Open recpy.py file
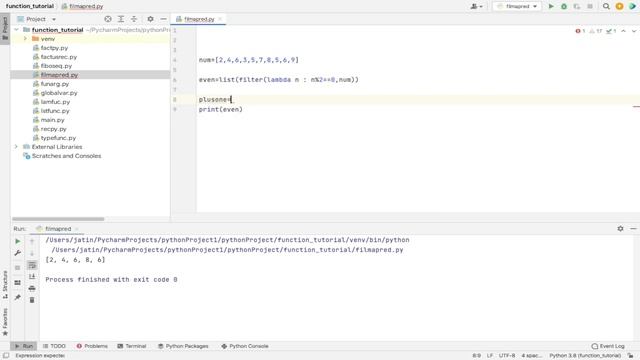This screenshot has width=640, height=360. [x=53, y=129]
